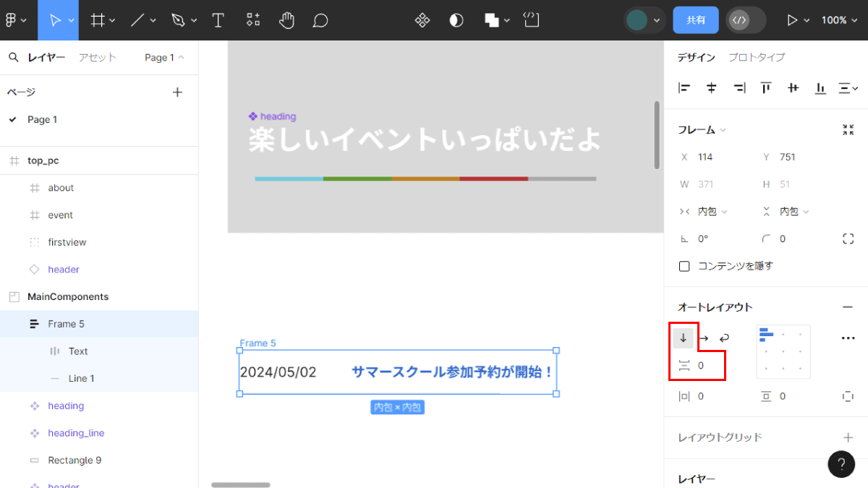Open zoom level 100% dropdown

click(839, 20)
